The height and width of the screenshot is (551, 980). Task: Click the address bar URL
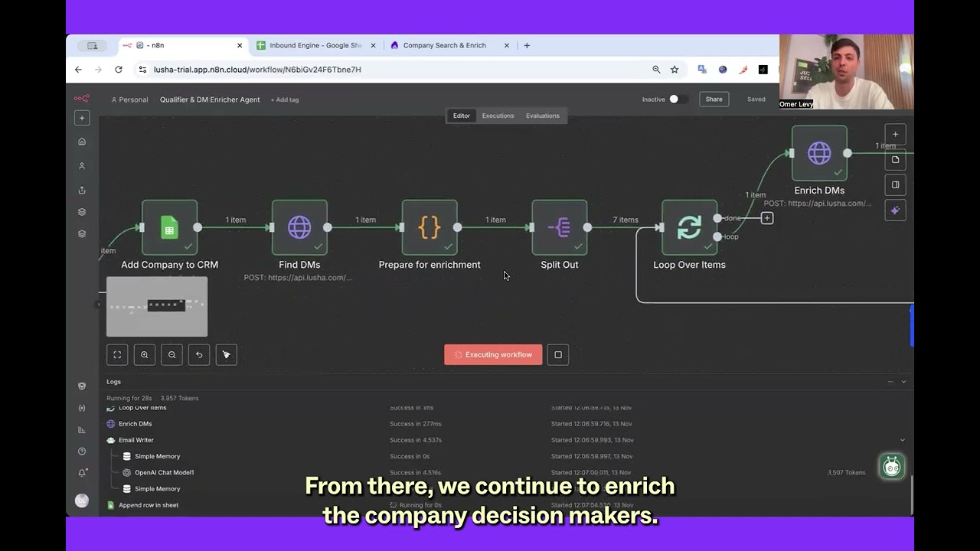coord(257,70)
